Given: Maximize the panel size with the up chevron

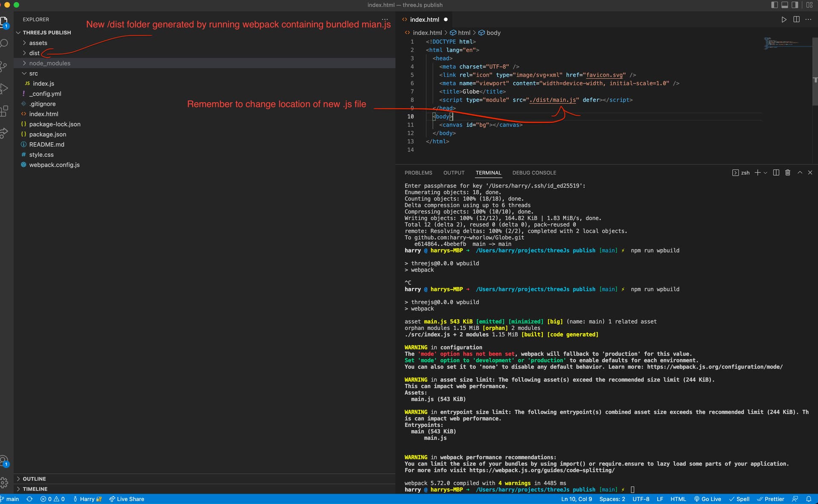Looking at the screenshot, I should (800, 173).
